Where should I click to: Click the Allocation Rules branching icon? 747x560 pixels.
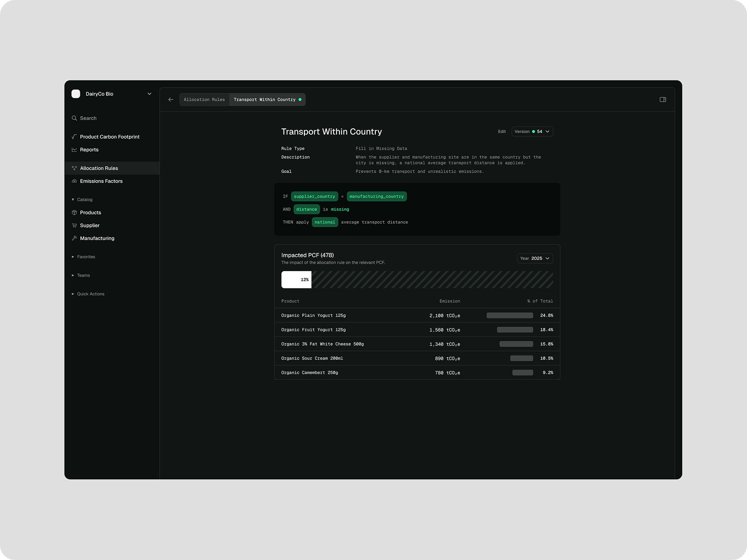75,168
